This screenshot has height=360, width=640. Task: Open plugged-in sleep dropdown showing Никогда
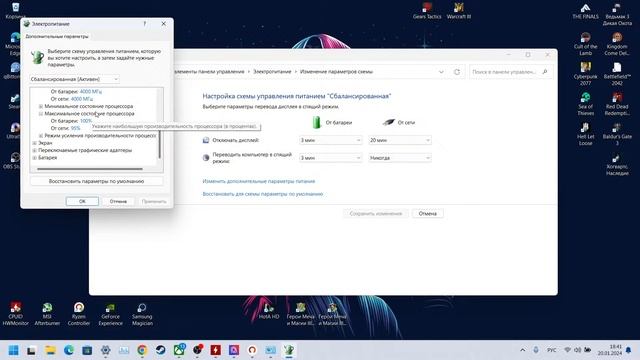(400, 158)
